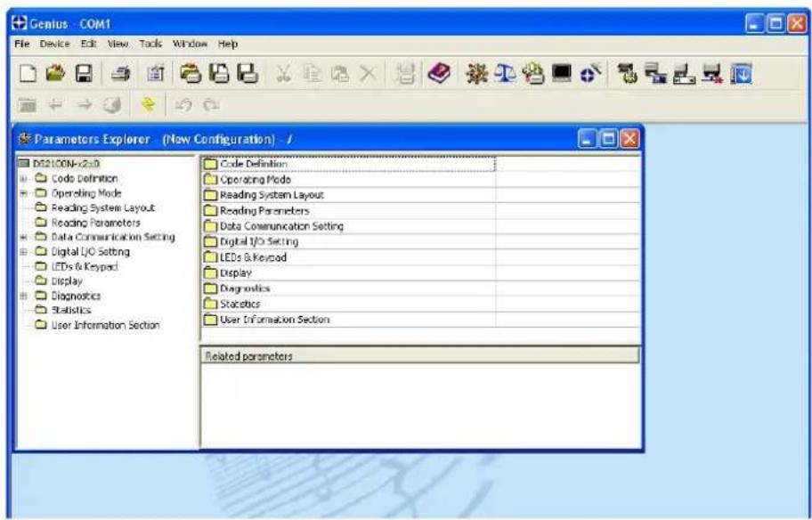Screen dimensions: 812x520
Task: Expand Code Definition node in the tree
Action: [x=23, y=179]
